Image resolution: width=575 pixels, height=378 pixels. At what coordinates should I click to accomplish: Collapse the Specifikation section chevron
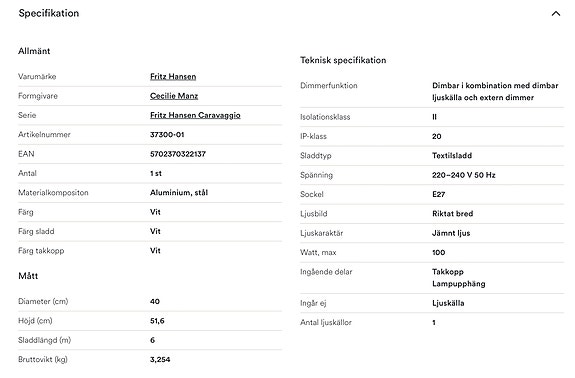tap(556, 14)
